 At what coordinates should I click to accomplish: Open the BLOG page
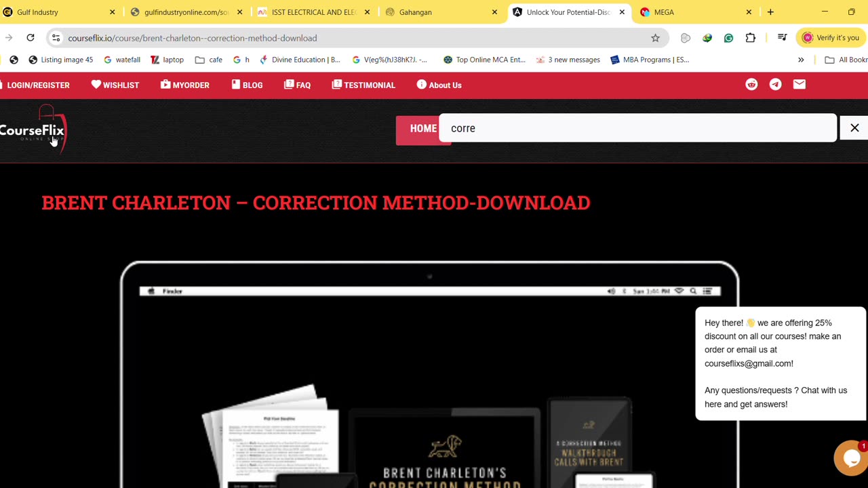[247, 85]
